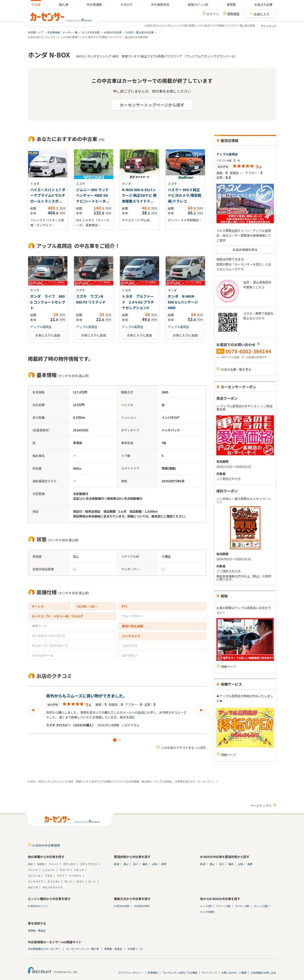Open 中古車リース footer link
The height and width of the screenshot is (980, 304).
(x=135, y=949)
